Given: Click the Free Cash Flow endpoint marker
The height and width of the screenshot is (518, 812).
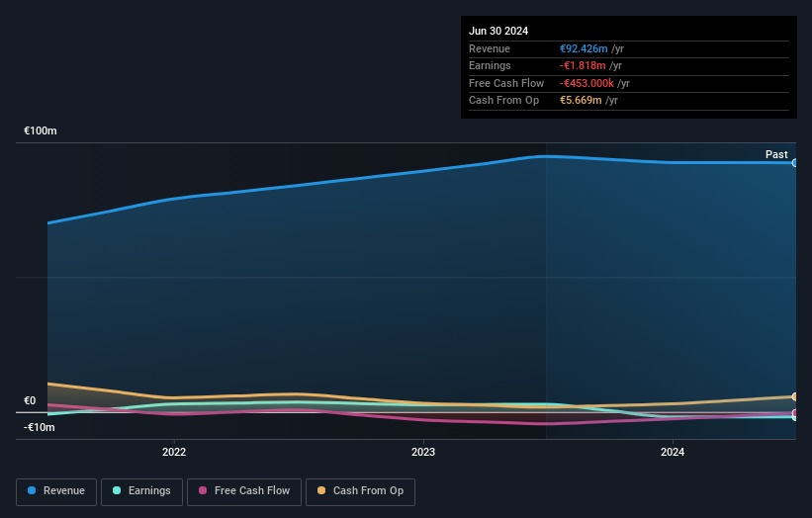Looking at the screenshot, I should pyautogui.click(x=795, y=413).
